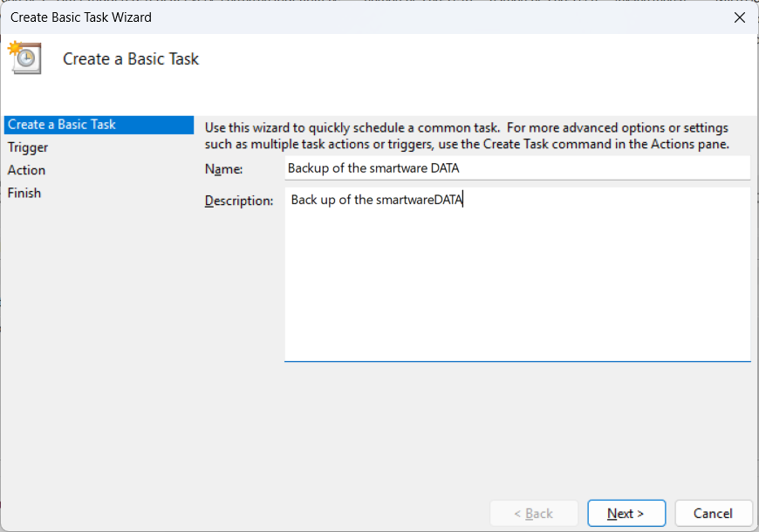The image size is (759, 532).
Task: Click the wizard clock icon in header
Action: pos(25,58)
